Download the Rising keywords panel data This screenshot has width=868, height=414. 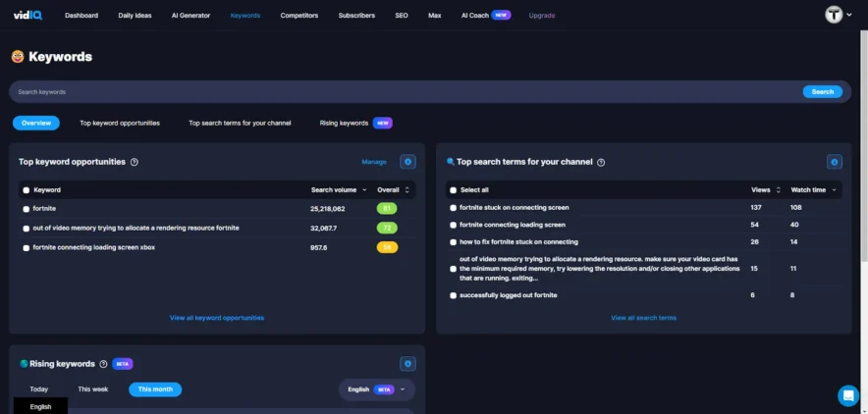(x=408, y=364)
